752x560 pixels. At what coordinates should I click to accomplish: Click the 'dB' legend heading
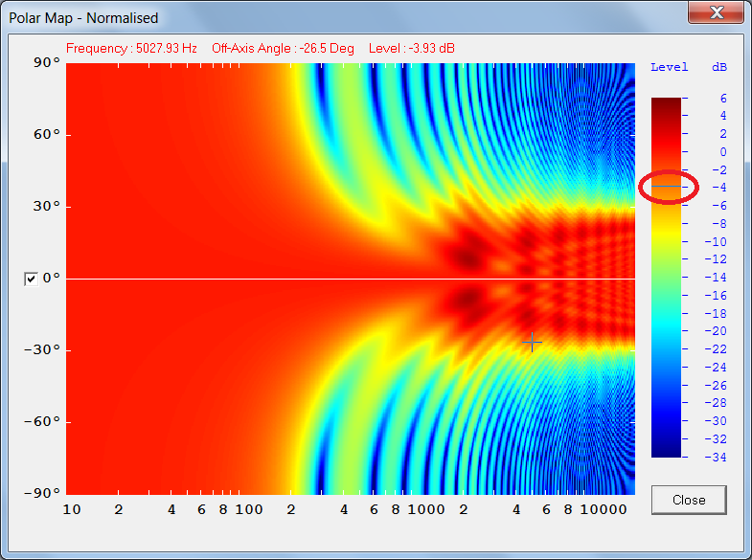(719, 68)
